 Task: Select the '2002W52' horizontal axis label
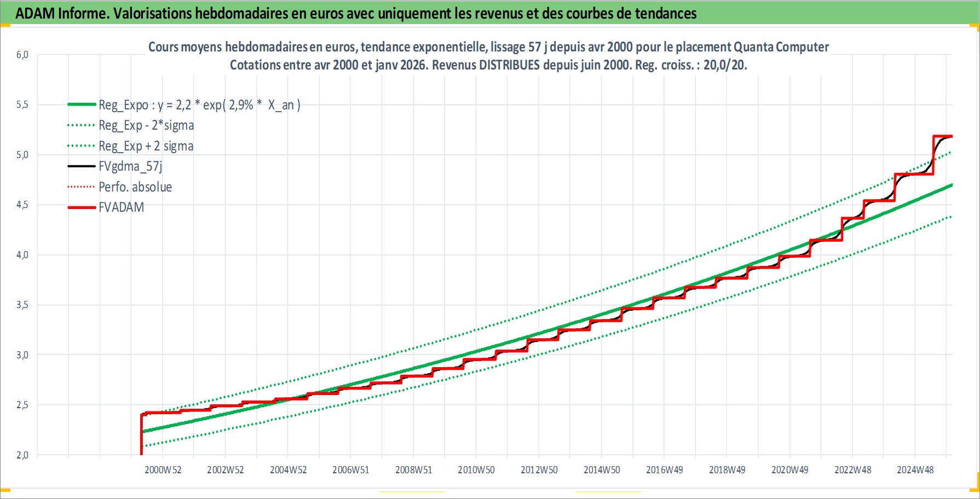226,470
